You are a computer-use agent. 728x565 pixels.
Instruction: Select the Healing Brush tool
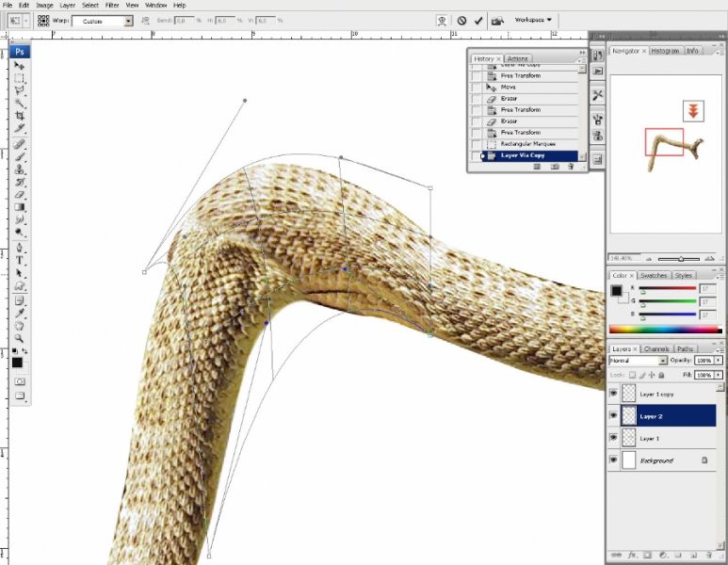pyautogui.click(x=19, y=144)
